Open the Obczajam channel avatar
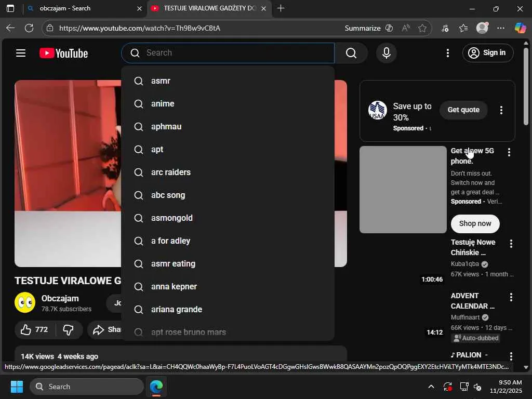 (25, 302)
